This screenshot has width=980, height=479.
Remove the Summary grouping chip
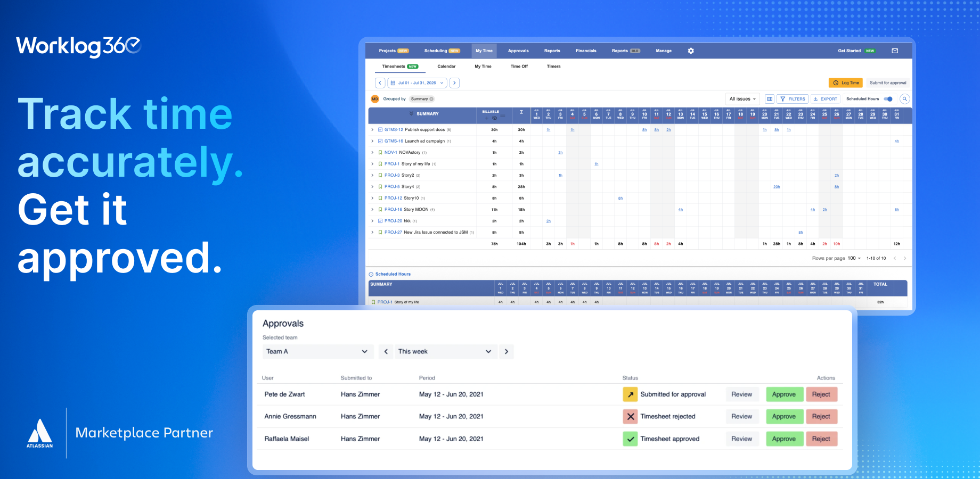point(431,99)
